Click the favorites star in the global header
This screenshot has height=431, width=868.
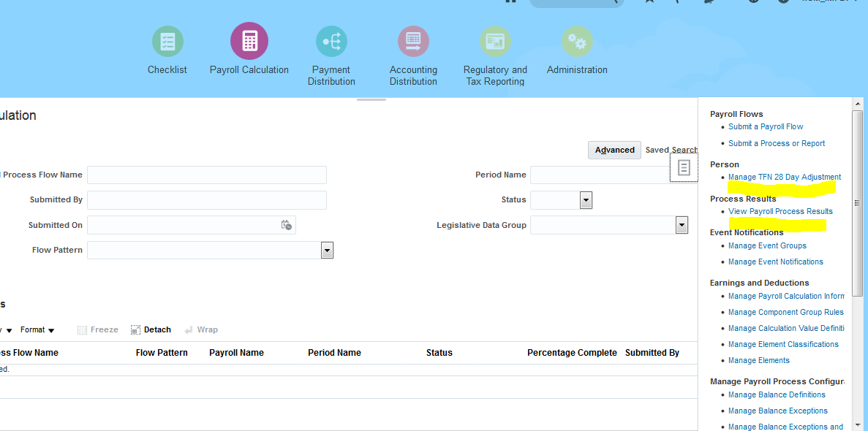click(648, 2)
